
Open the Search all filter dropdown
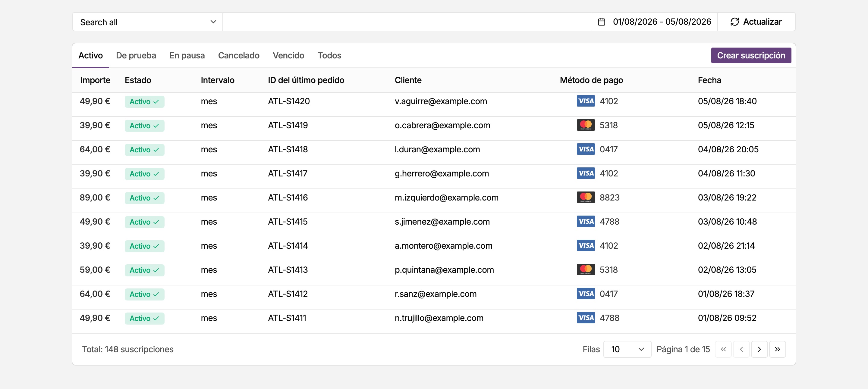(148, 22)
